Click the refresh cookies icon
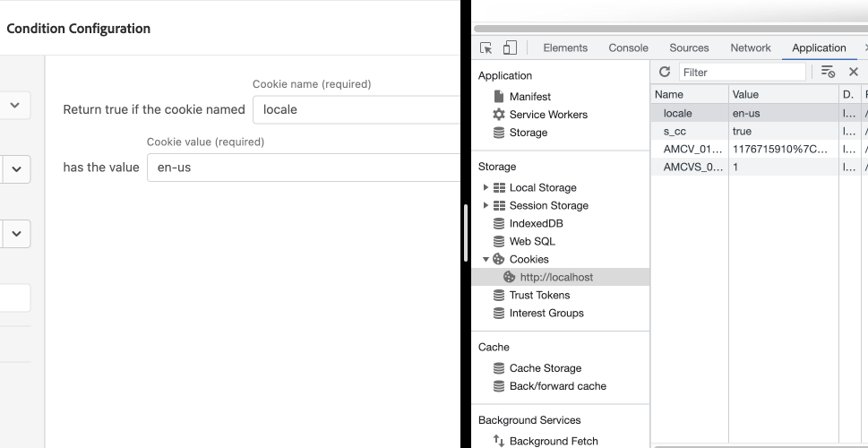Viewport: 868px width, 448px height. pos(665,72)
